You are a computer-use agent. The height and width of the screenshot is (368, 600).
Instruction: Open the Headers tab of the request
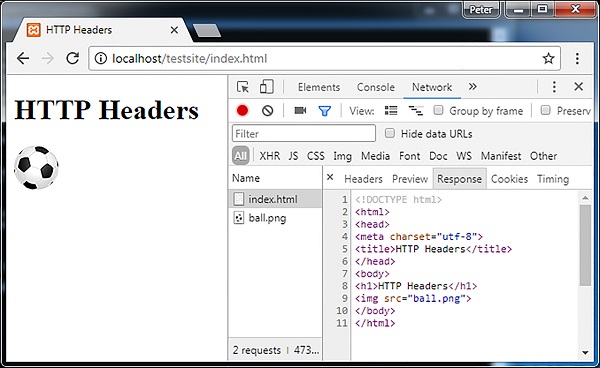(363, 179)
